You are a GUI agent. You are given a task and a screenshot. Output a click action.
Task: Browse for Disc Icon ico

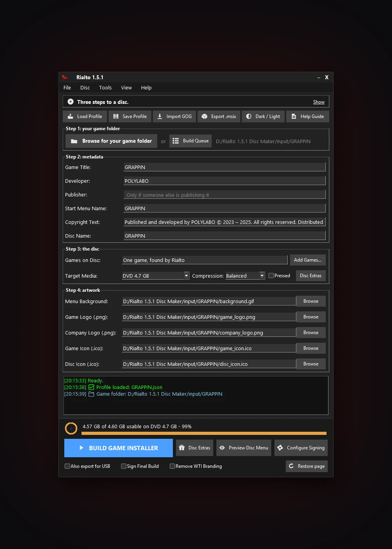point(311,364)
